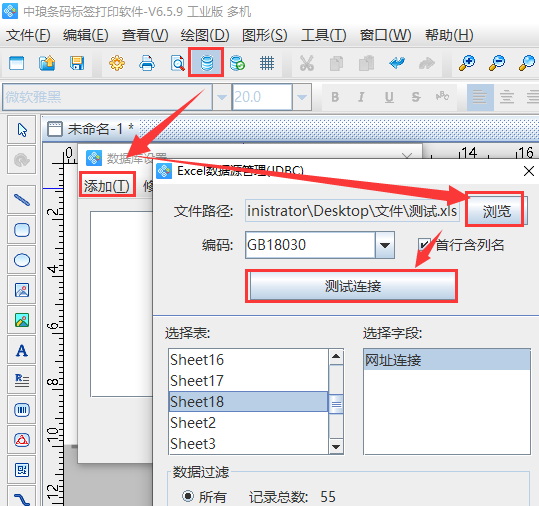Image resolution: width=539 pixels, height=506 pixels.
Task: Toggle the grid display icon
Action: (266, 63)
